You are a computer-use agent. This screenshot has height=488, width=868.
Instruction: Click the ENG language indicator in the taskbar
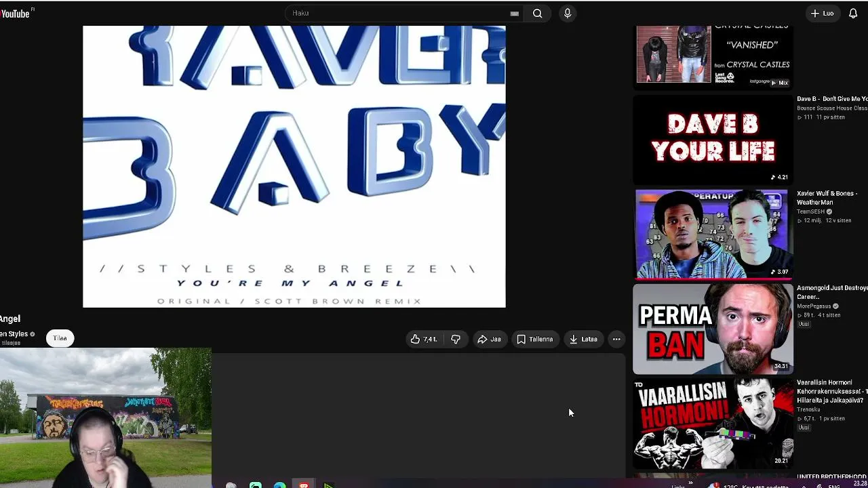pyautogui.click(x=834, y=486)
